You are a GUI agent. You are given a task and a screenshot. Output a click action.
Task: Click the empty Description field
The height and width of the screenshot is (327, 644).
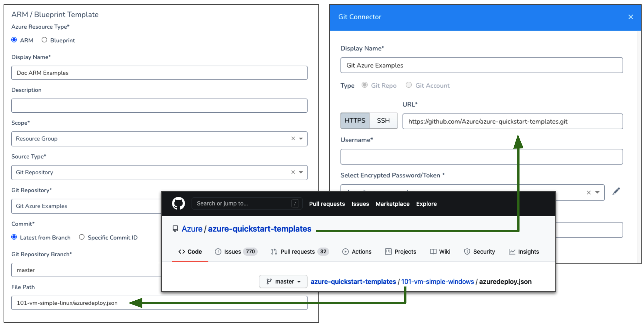pyautogui.click(x=159, y=106)
